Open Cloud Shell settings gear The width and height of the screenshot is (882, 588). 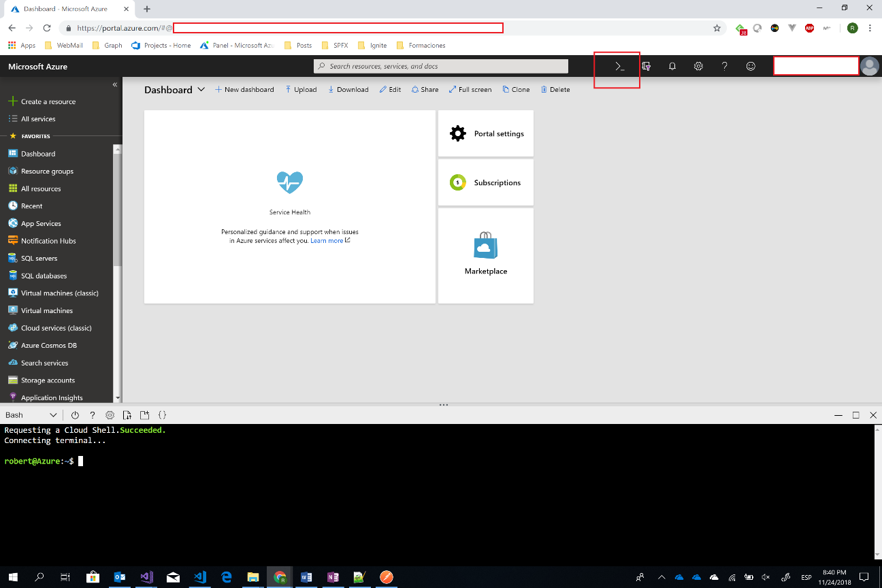109,414
